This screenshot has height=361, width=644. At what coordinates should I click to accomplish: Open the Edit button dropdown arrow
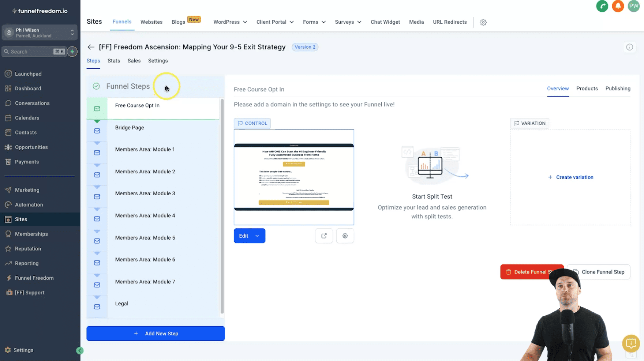pos(257,236)
